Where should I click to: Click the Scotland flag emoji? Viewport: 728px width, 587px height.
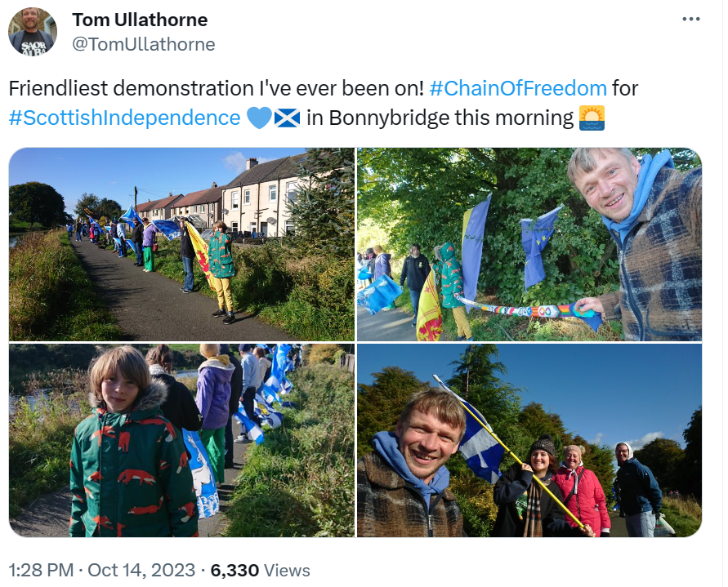tap(288, 118)
